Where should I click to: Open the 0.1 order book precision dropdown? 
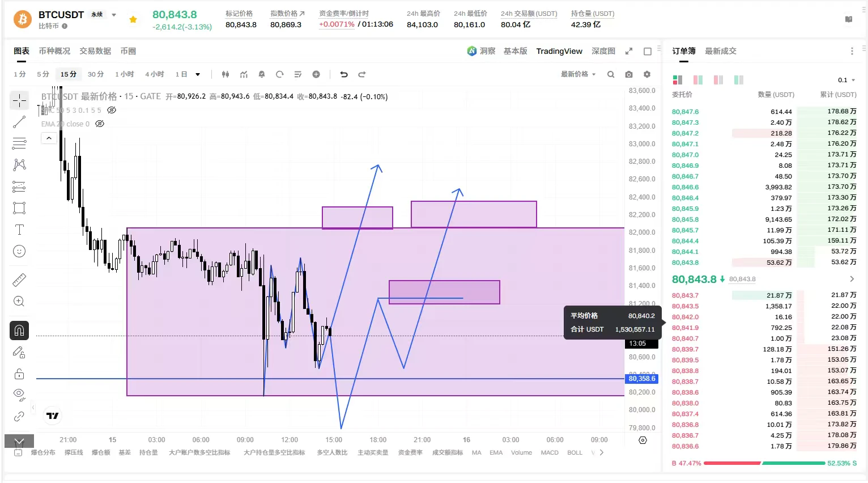(x=846, y=80)
